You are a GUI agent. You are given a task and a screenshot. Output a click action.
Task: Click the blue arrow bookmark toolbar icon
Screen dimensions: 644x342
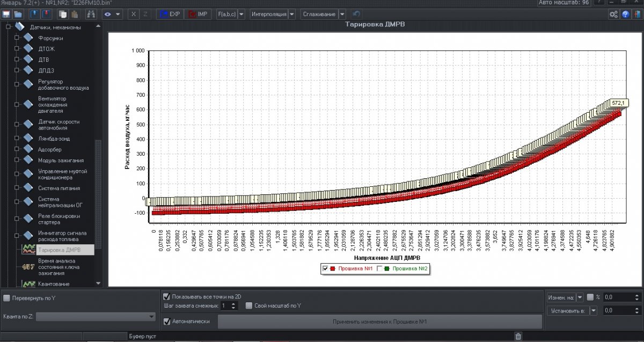click(35, 14)
